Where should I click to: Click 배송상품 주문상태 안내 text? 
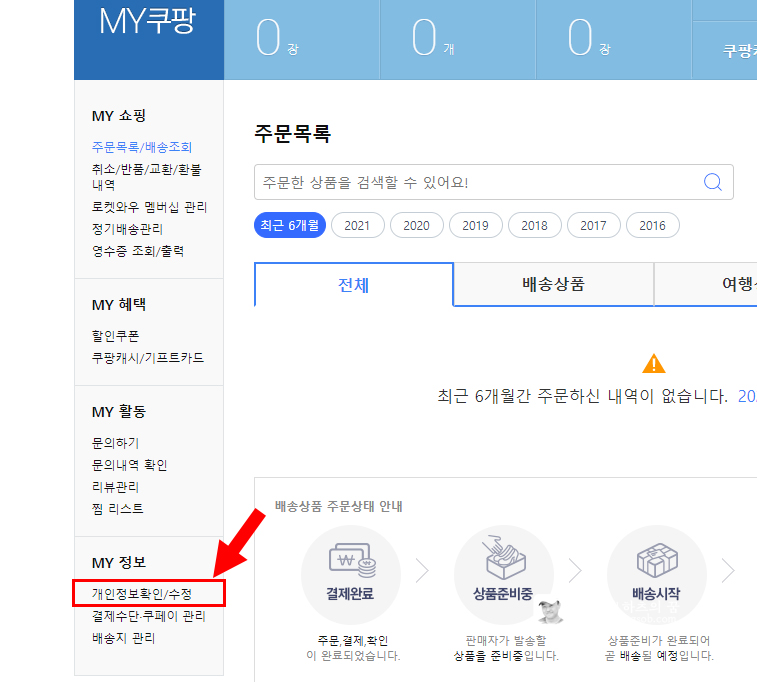click(339, 506)
